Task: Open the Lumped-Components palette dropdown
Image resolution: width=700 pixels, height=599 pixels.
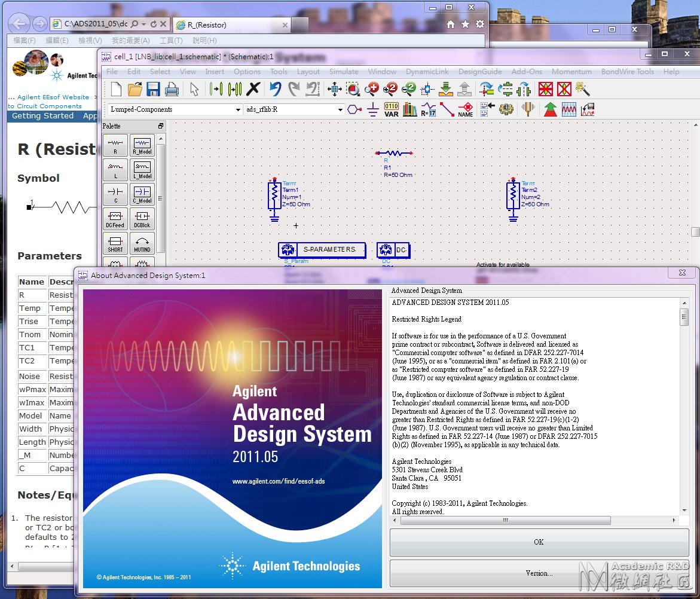Action: point(238,109)
